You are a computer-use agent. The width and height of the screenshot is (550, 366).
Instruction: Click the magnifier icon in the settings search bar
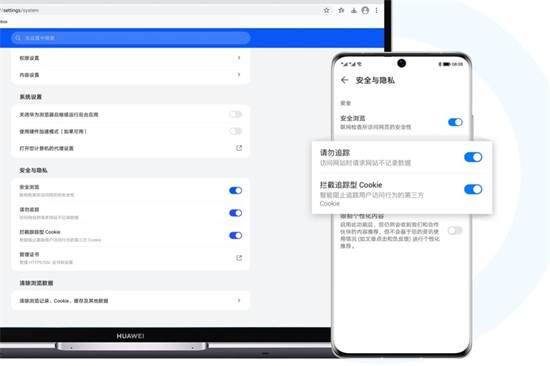pos(18,38)
